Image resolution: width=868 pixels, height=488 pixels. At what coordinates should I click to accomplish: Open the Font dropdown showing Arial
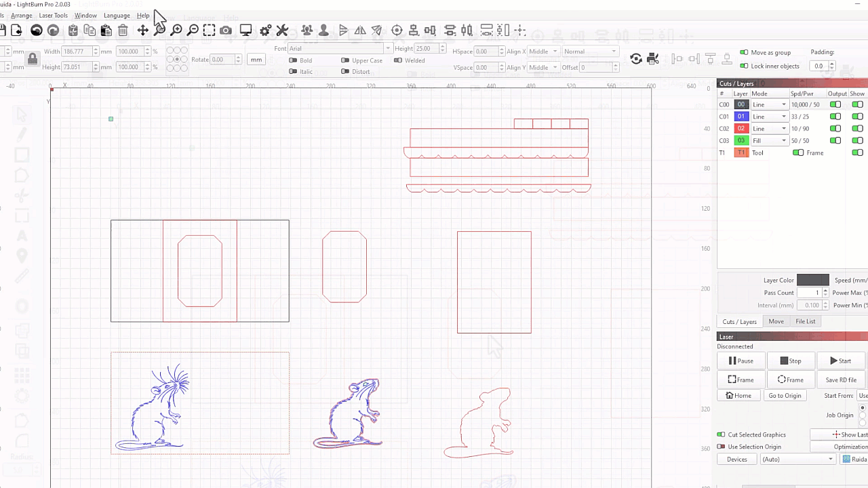340,49
